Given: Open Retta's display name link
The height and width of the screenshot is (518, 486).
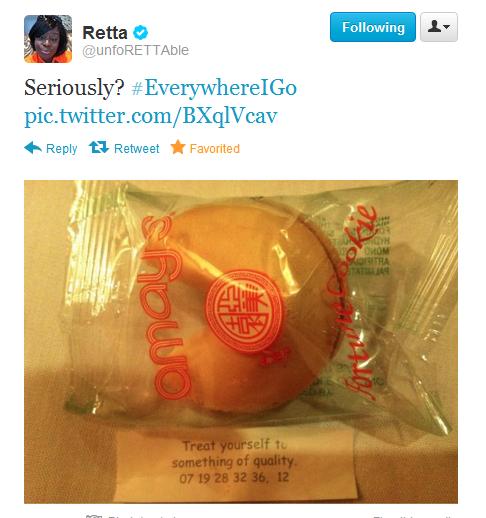Looking at the screenshot, I should [105, 33].
